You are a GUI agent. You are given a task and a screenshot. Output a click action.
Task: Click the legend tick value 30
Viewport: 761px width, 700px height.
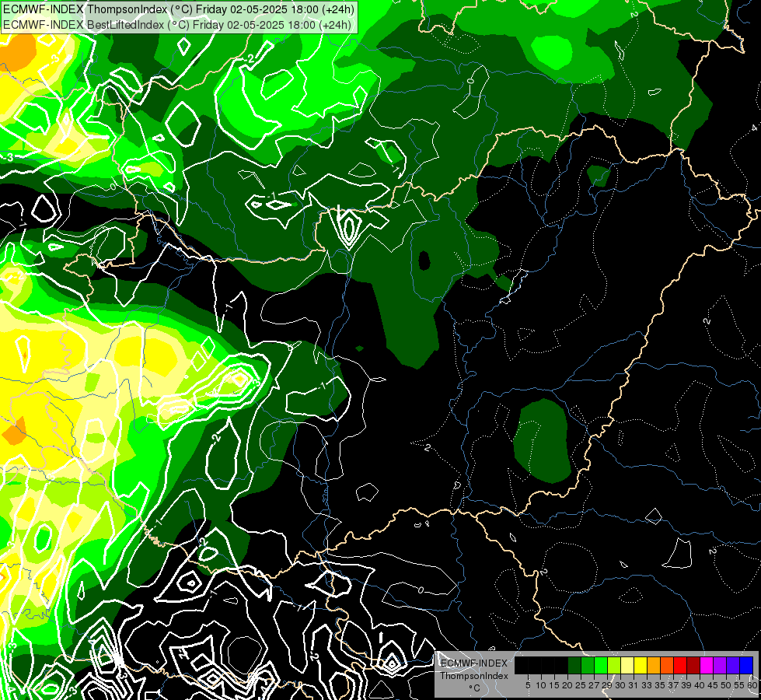tap(620, 685)
